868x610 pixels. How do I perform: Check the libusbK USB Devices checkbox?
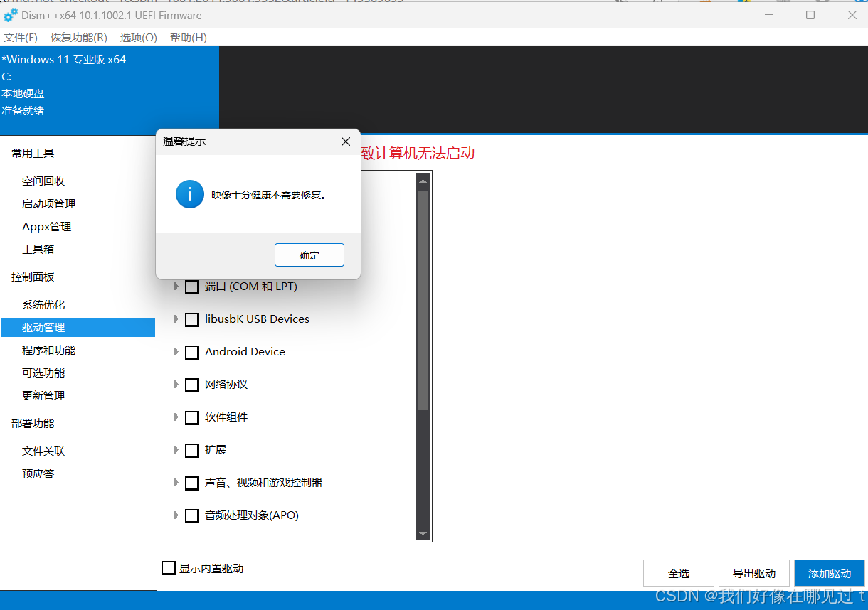[x=192, y=320]
